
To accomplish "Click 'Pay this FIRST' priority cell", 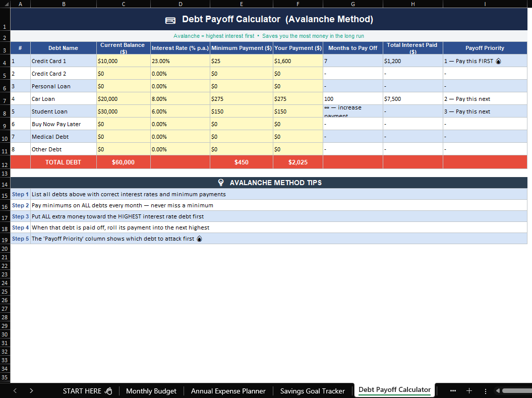I will click(x=485, y=61).
